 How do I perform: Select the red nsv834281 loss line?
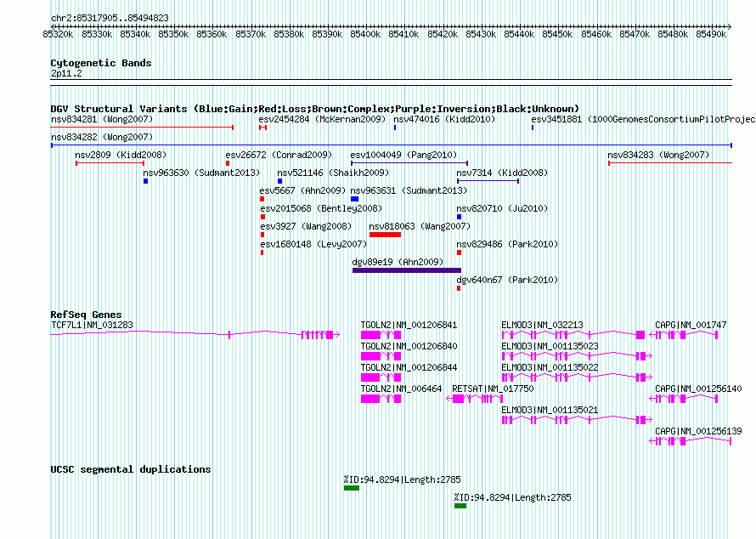[x=142, y=128]
